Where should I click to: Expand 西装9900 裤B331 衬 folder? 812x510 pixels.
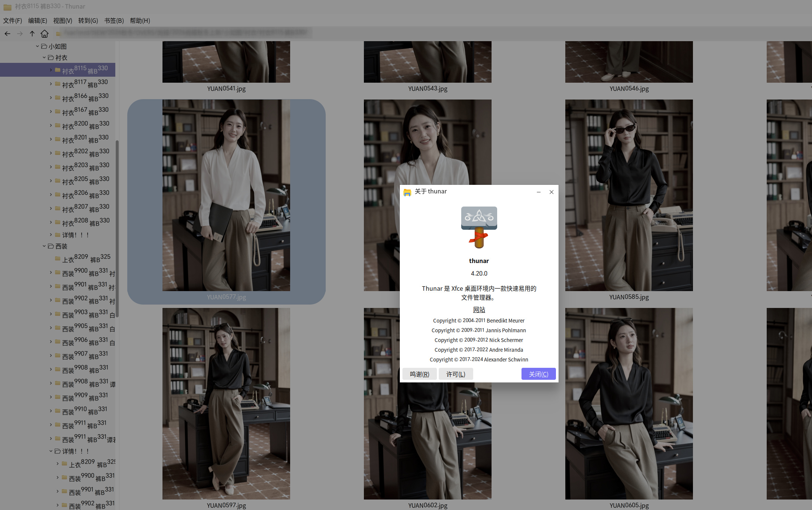click(x=51, y=272)
